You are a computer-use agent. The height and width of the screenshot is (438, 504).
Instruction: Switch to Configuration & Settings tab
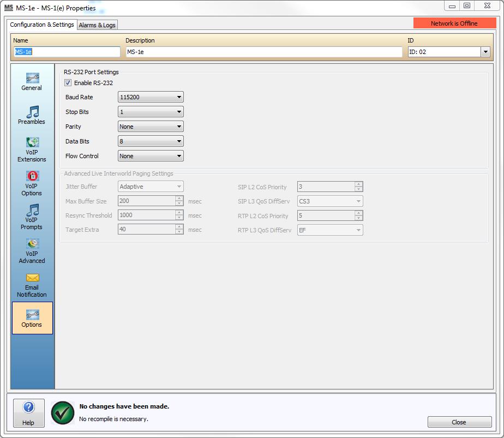(x=42, y=25)
